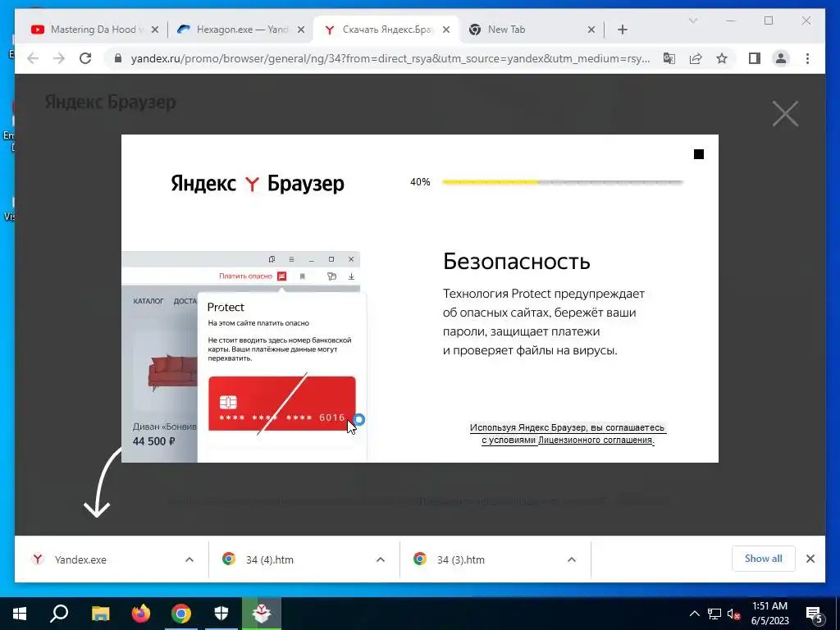Share this page icon
The image size is (840, 630).
click(696, 58)
